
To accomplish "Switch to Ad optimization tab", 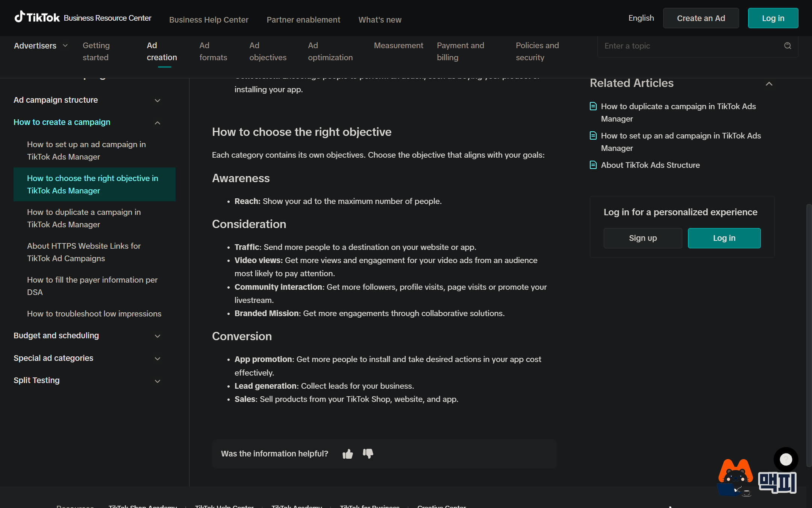I will coord(330,52).
